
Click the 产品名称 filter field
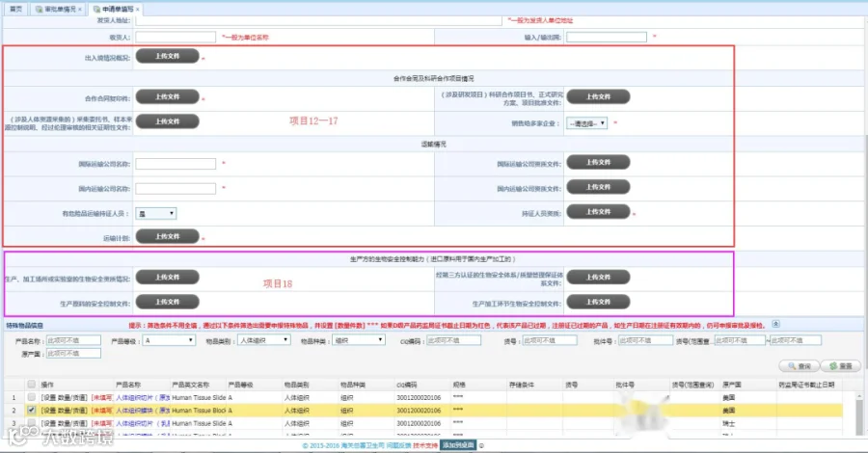(x=73, y=340)
